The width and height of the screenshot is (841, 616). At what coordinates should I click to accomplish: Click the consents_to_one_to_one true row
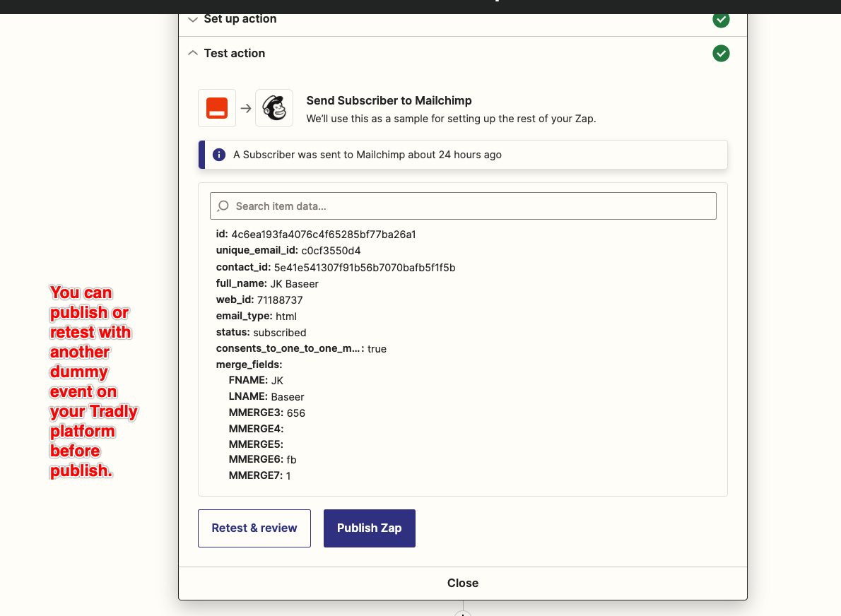point(301,349)
